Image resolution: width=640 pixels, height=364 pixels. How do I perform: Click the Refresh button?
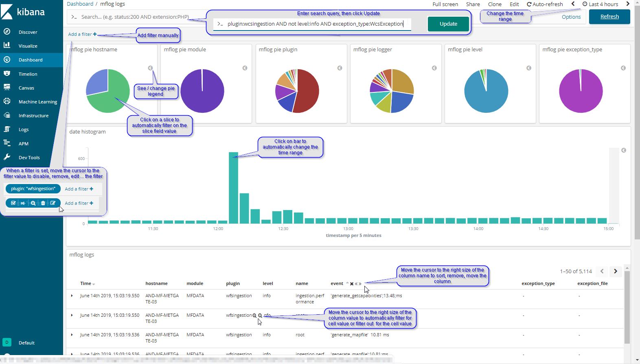[609, 17]
